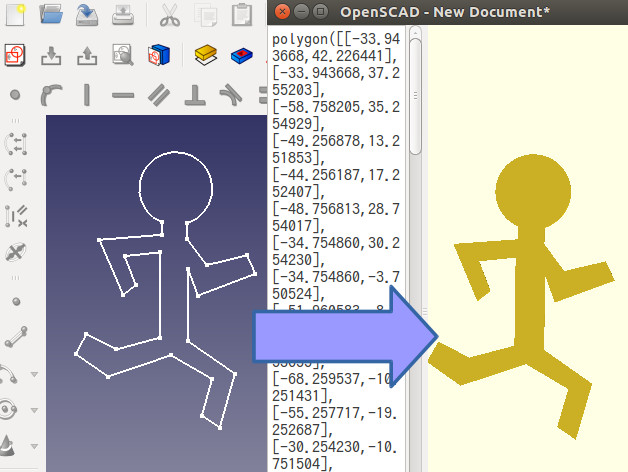
Task: Click the select constraints of elements icon
Action: pyautogui.click(x=16, y=144)
